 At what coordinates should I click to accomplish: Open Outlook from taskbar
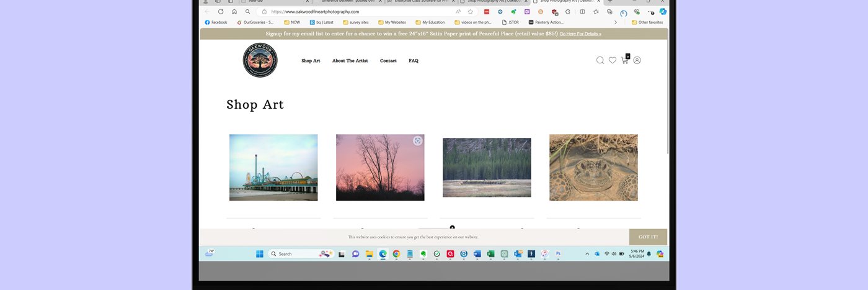pyautogui.click(x=518, y=253)
